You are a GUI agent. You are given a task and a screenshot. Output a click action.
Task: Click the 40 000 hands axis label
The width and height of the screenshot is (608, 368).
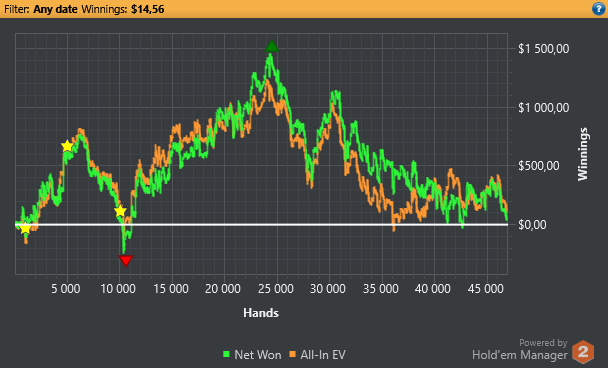point(433,289)
